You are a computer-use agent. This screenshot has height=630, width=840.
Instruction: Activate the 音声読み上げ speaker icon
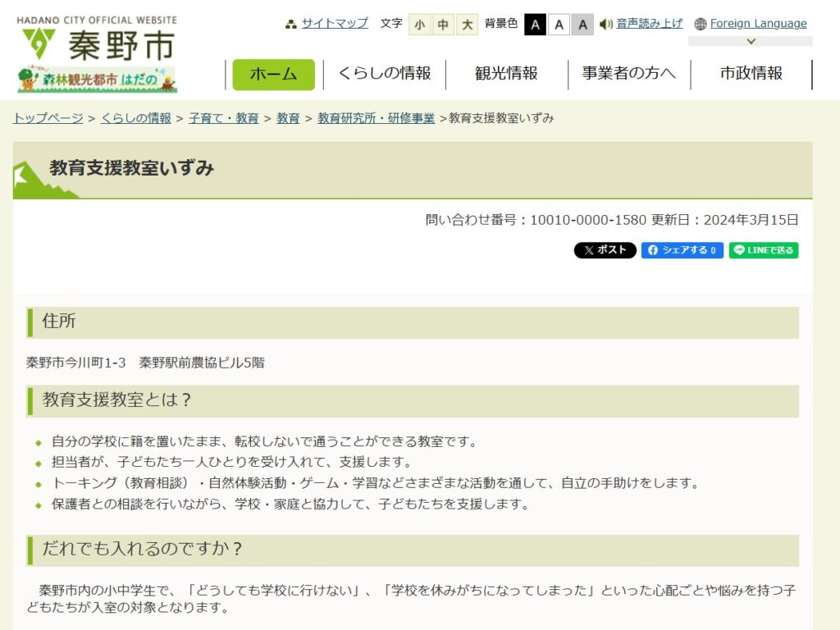[x=605, y=23]
